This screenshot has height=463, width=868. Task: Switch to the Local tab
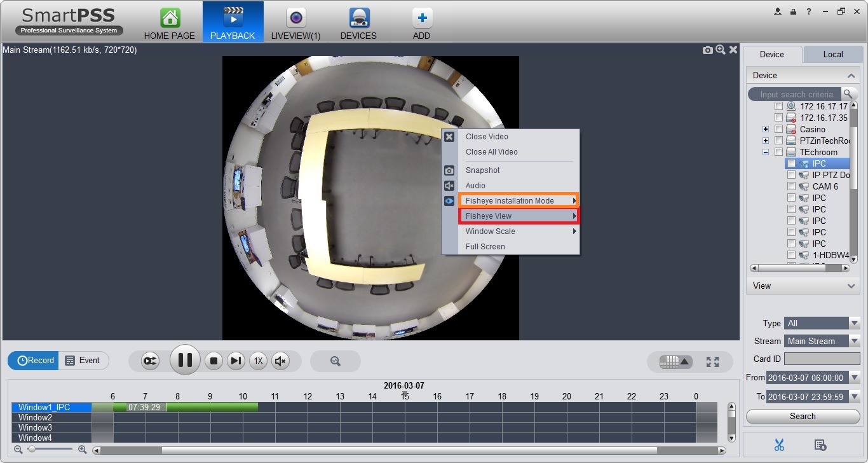pos(832,55)
